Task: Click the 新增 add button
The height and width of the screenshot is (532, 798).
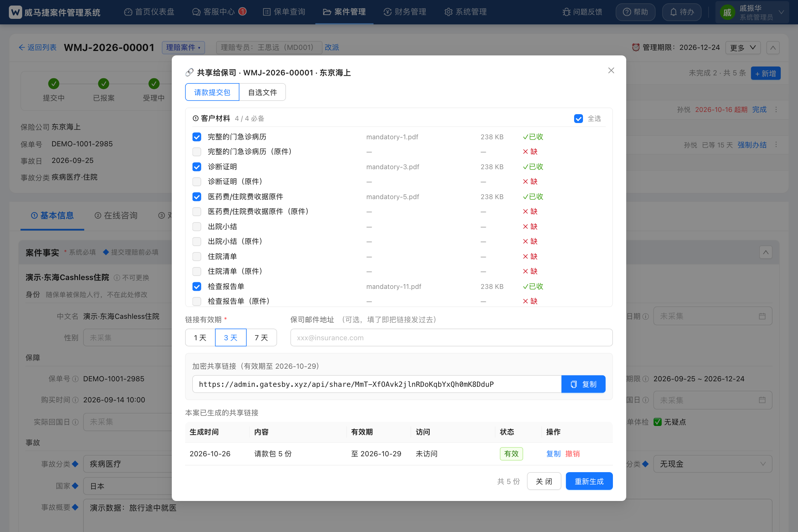Action: pos(765,73)
